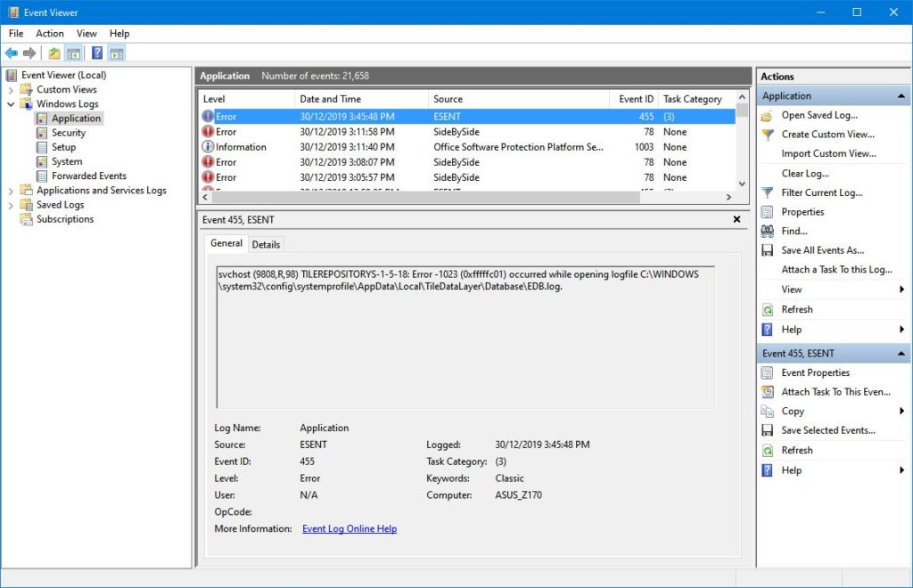Open the View menu
The width and height of the screenshot is (913, 588).
coord(86,34)
